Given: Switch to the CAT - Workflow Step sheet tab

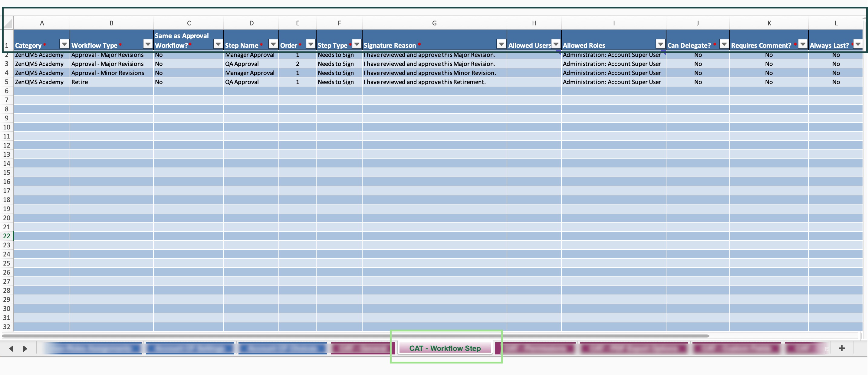Looking at the screenshot, I should (445, 348).
